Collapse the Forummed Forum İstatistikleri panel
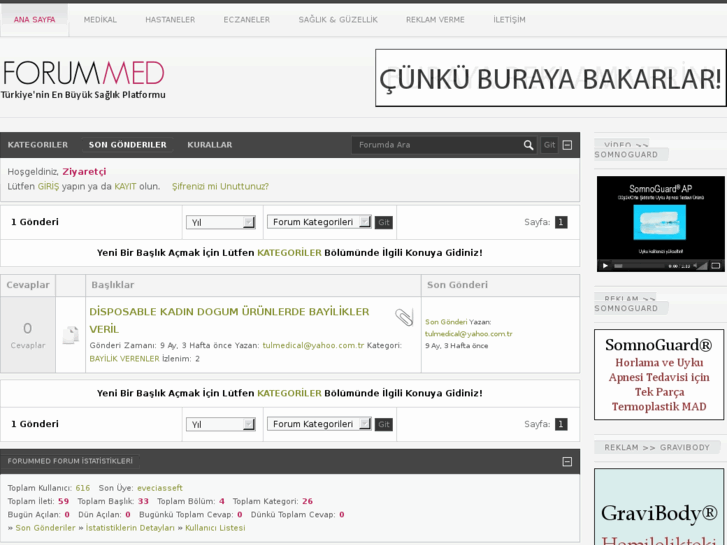Image resolution: width=727 pixels, height=545 pixels. tap(567, 462)
